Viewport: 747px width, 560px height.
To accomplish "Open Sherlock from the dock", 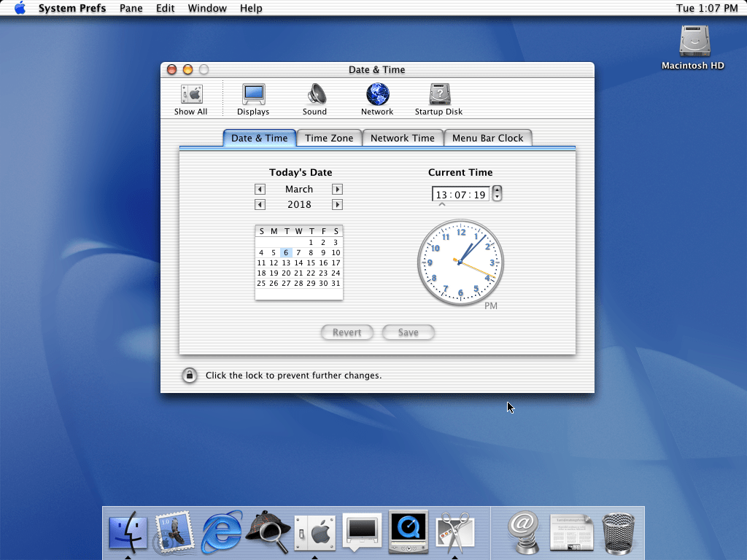I will click(x=268, y=532).
